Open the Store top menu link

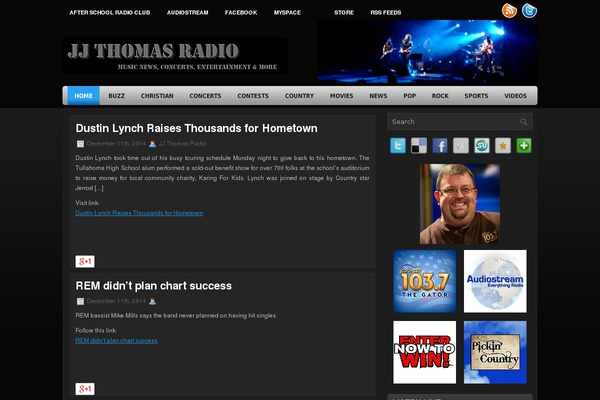click(344, 13)
